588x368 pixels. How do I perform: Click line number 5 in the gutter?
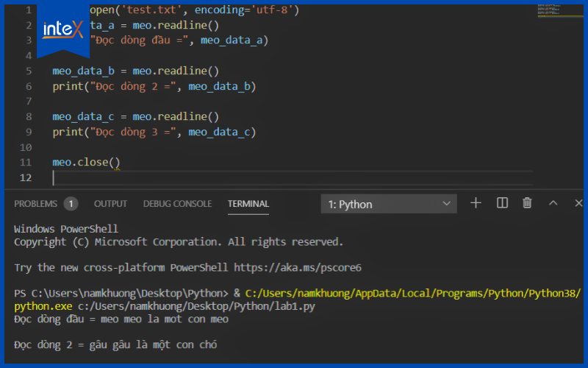click(x=29, y=71)
